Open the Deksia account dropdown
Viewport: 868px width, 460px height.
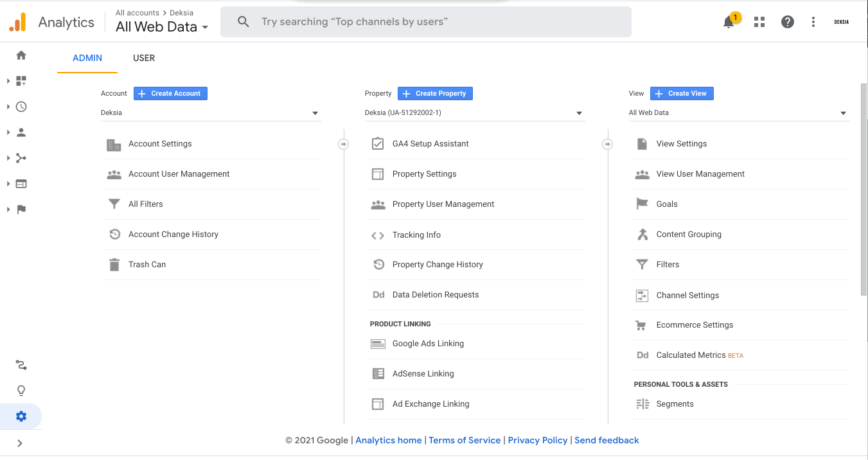(210, 113)
